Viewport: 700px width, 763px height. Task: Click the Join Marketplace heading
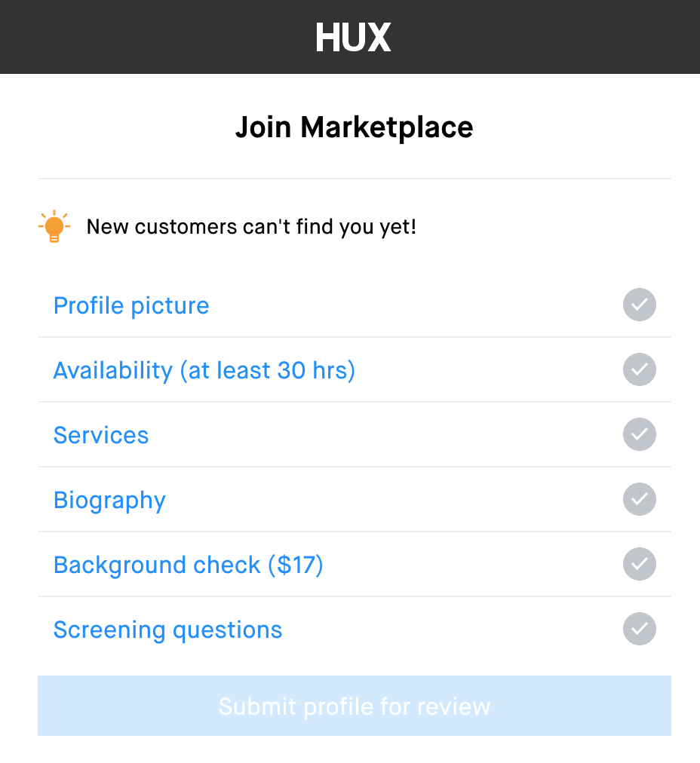coord(354,127)
